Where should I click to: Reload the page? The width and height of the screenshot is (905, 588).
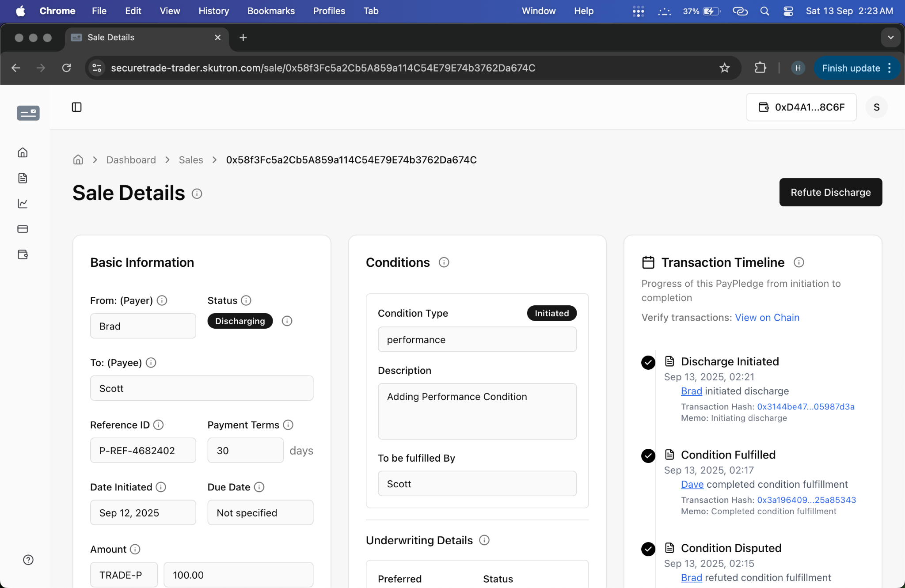point(66,68)
